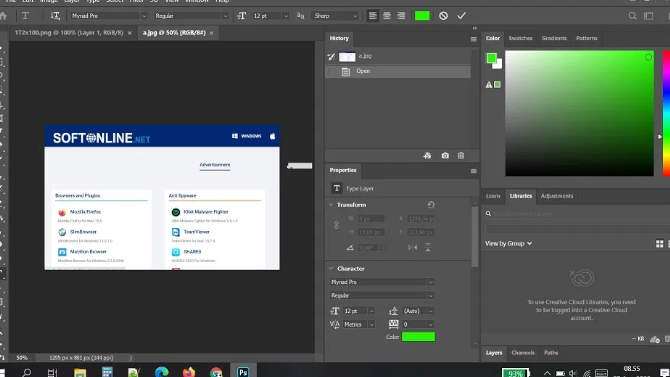Switch Libraries to grid view
670x377 pixels.
pos(659,244)
